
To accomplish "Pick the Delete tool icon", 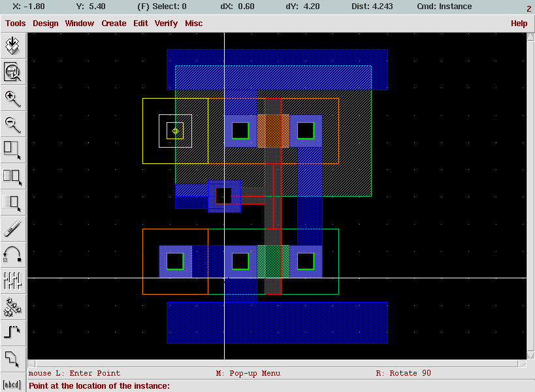I will (x=13, y=229).
